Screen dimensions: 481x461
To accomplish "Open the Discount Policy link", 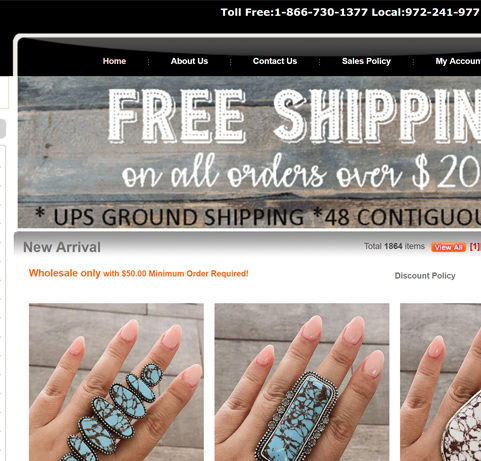I will tap(425, 276).
